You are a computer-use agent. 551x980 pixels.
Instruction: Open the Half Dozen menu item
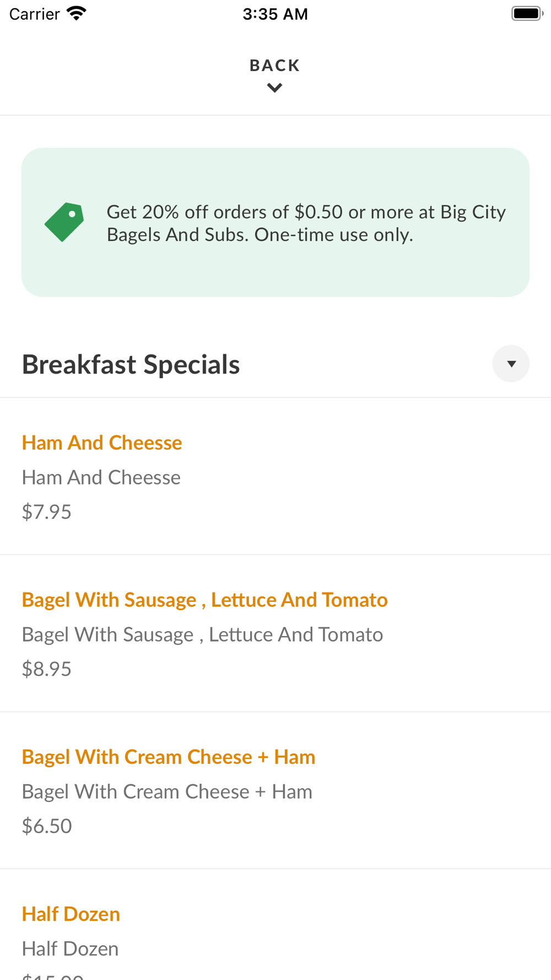71,914
